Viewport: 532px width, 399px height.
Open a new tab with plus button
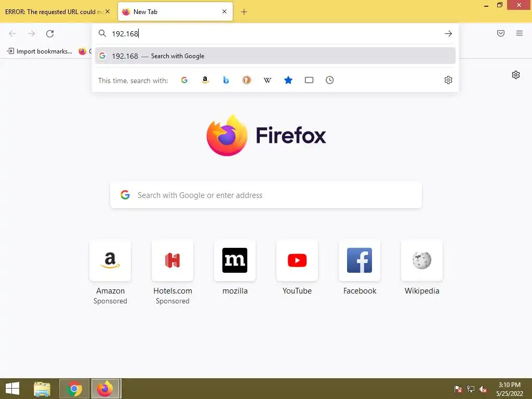click(244, 12)
